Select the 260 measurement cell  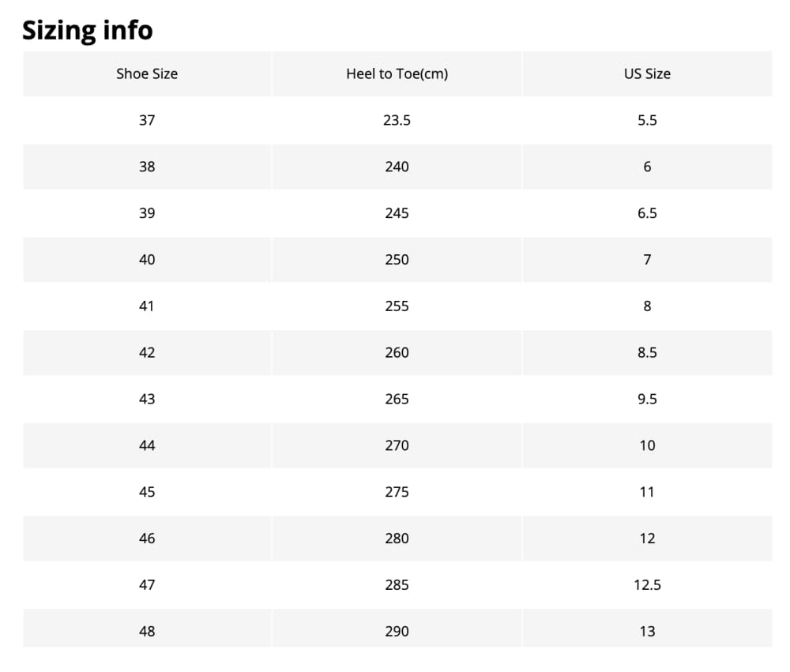397,353
